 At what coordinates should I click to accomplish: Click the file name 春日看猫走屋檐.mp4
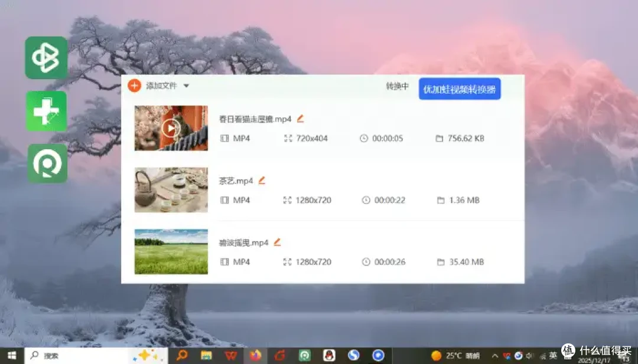tap(255, 119)
